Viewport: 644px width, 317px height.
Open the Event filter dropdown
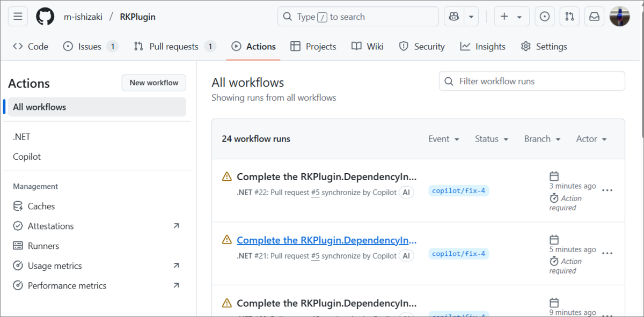pos(444,139)
